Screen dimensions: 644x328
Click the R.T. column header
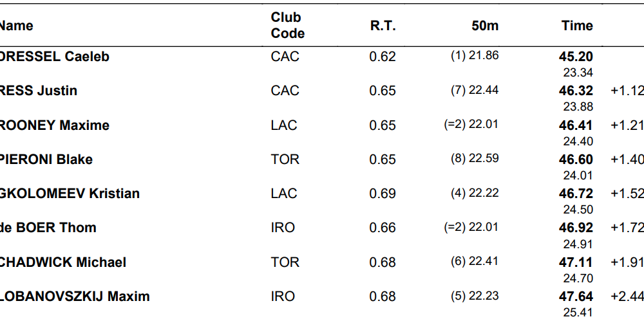coord(383,26)
